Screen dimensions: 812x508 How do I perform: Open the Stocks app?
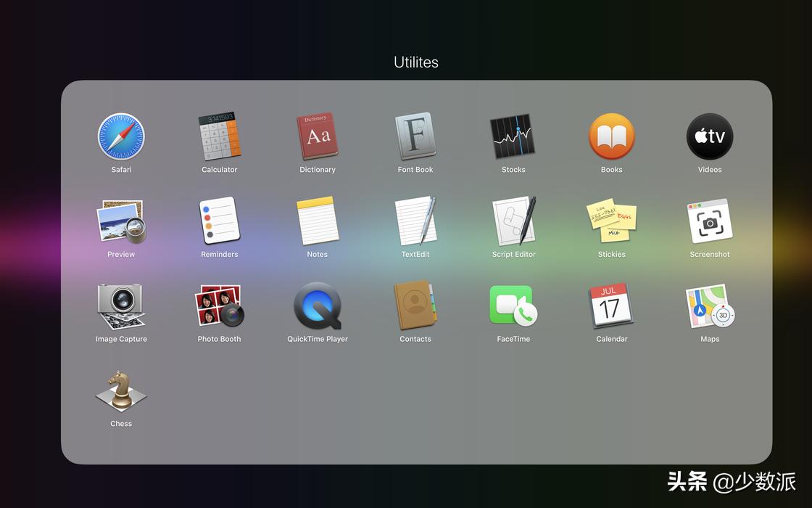click(x=513, y=136)
